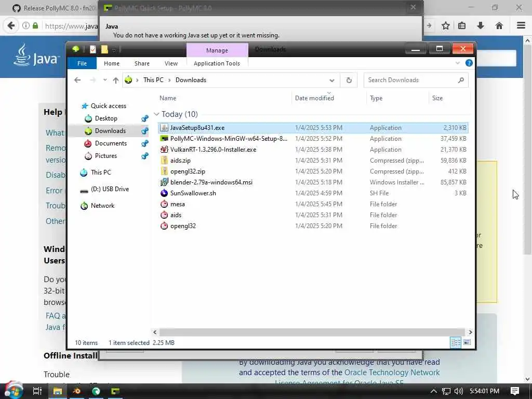Screen dimensions: 532x399
Task: Click the aids.zip file icon
Action: [164, 161]
